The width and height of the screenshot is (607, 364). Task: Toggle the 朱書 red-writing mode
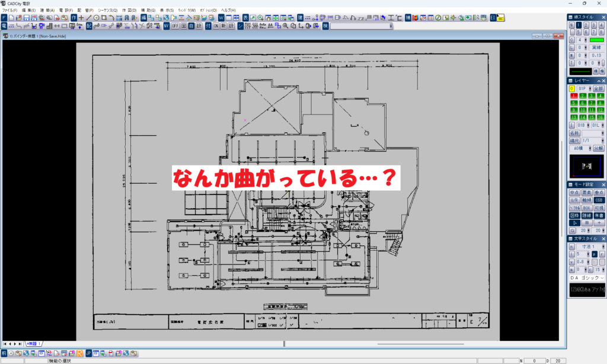599,216
